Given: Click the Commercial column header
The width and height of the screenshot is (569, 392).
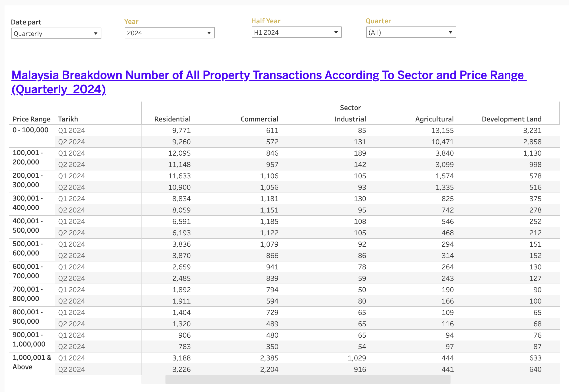Looking at the screenshot, I should coord(259,119).
